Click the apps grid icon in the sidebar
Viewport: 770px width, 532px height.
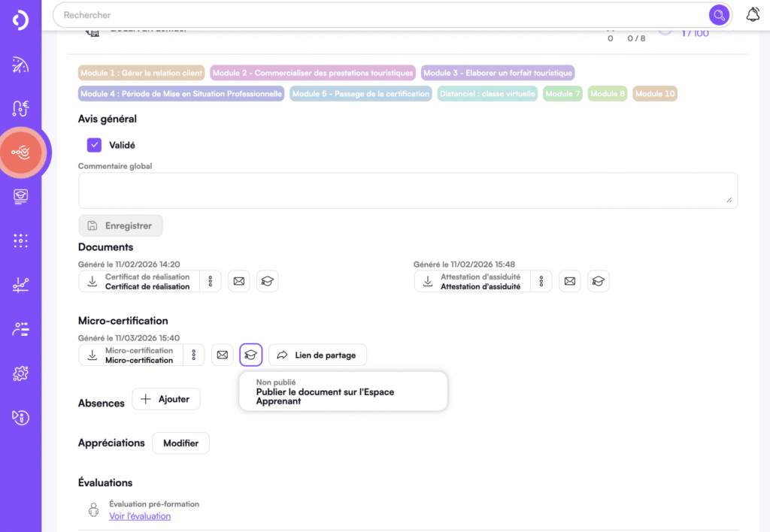(x=20, y=240)
